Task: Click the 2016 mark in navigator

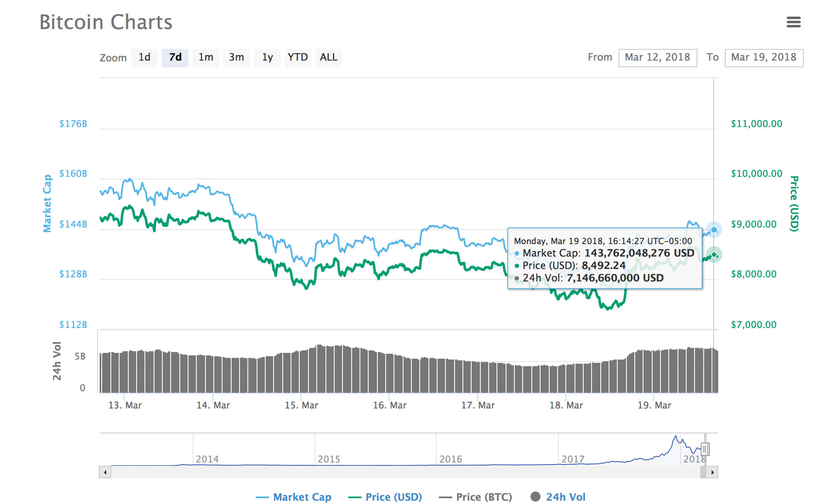Action: [451, 459]
